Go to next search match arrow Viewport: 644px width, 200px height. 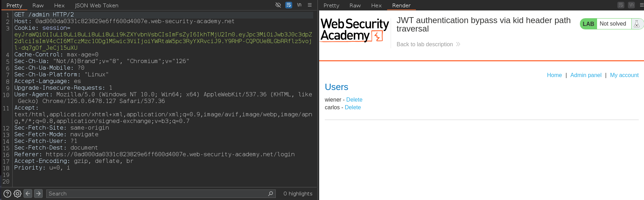[x=39, y=193]
